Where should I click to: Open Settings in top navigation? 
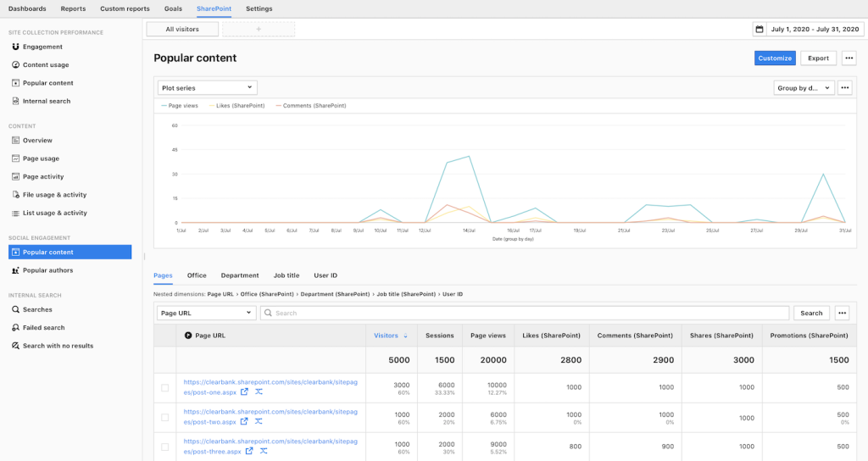click(259, 8)
